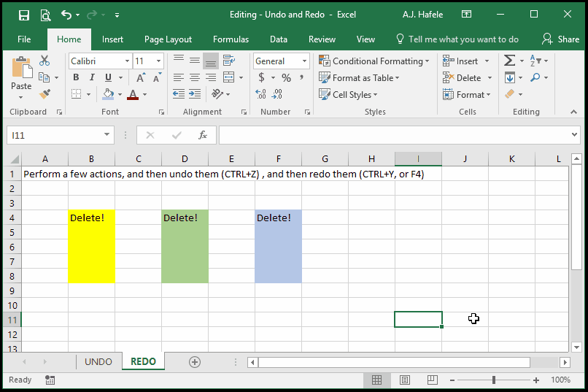
Task: Click the Paste clipboard icon
Action: (21, 66)
